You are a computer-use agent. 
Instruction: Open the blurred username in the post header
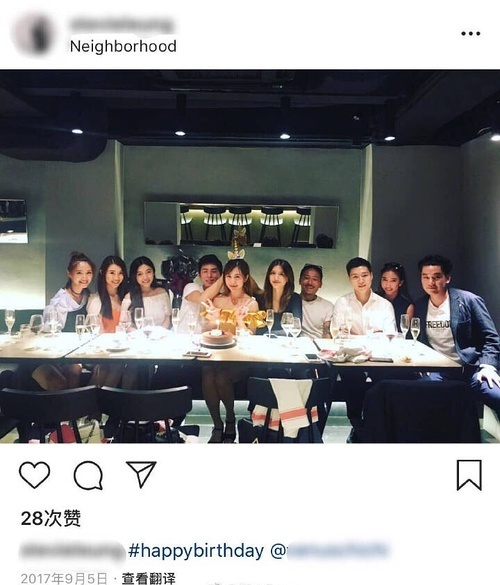(122, 25)
